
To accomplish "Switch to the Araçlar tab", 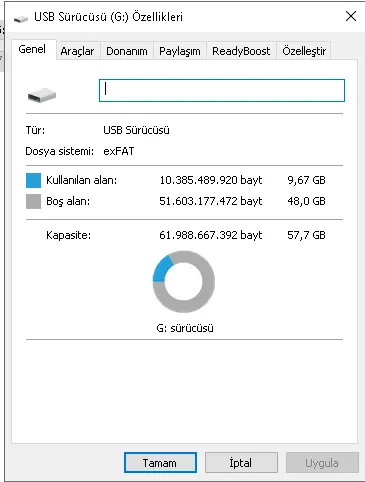I will 78,51.
